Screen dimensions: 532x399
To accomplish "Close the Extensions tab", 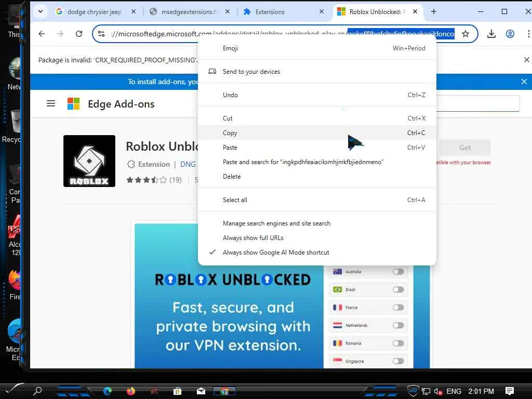I will [x=321, y=11].
